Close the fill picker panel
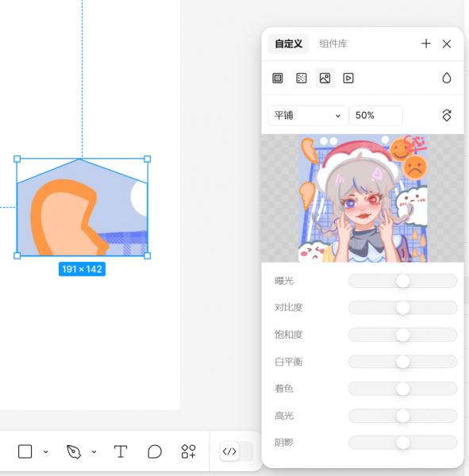Image resolution: width=469 pixels, height=476 pixels. pyautogui.click(x=447, y=44)
